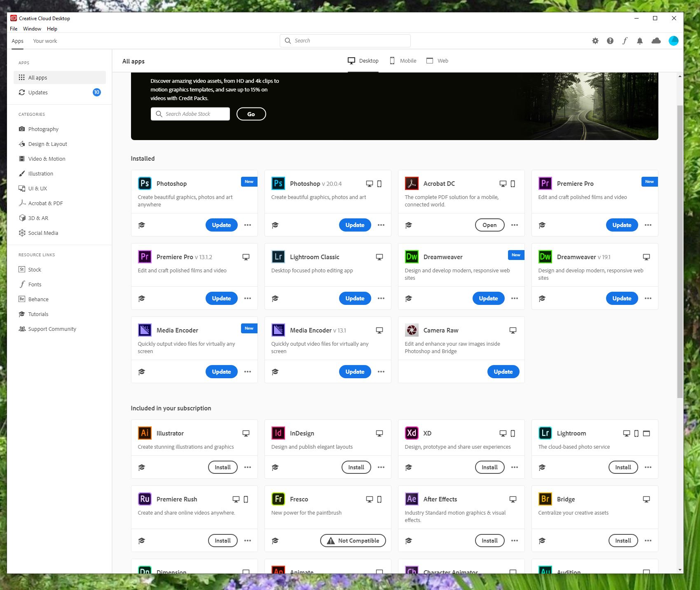Image resolution: width=700 pixels, height=590 pixels.
Task: Click the learning resources icon on Photoshop card
Action: pos(142,225)
